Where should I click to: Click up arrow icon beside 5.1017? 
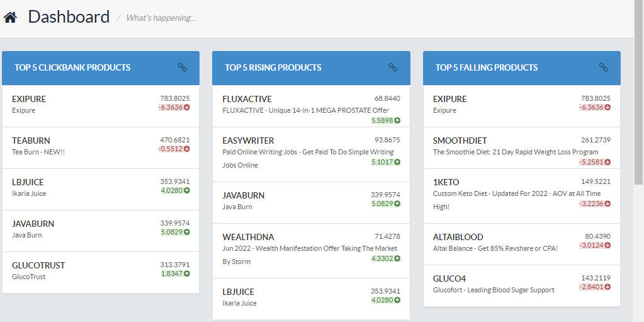397,162
